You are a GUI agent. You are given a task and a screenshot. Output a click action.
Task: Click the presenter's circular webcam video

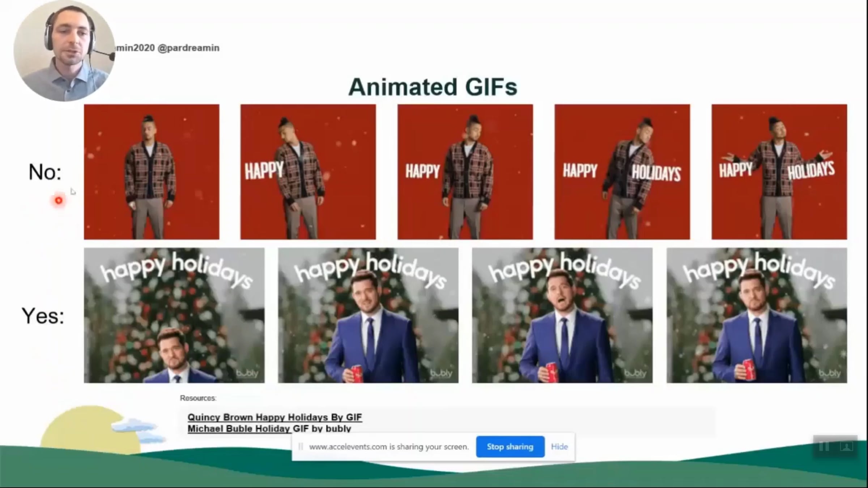pos(64,51)
